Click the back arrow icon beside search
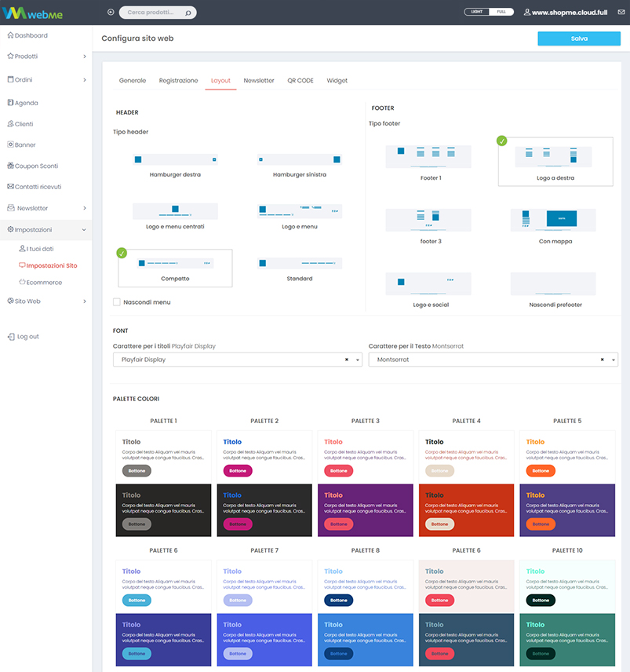The image size is (630, 672). click(x=111, y=13)
